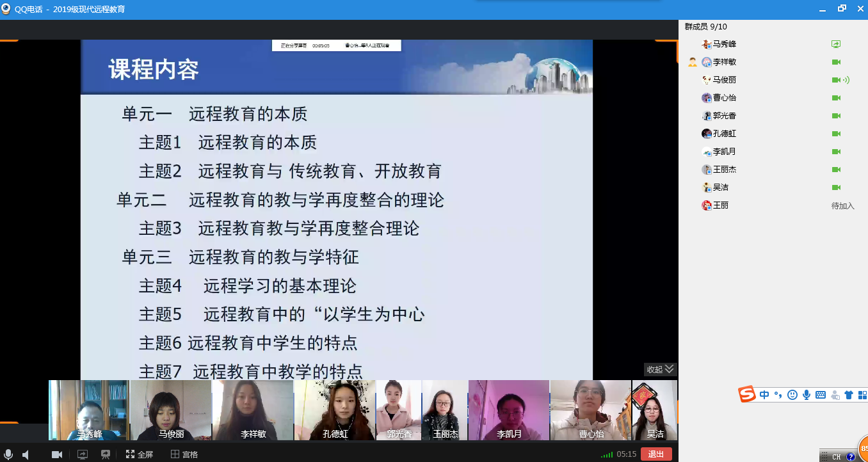Toggle the camera in the call toolbar
This screenshot has width=868, height=462.
click(x=56, y=454)
